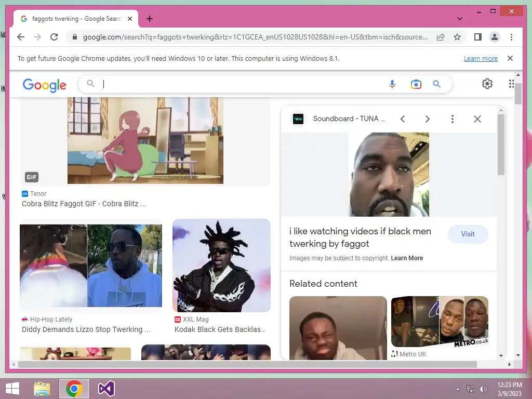Click the address bar URL
This screenshot has width=532, height=399.
click(x=255, y=37)
